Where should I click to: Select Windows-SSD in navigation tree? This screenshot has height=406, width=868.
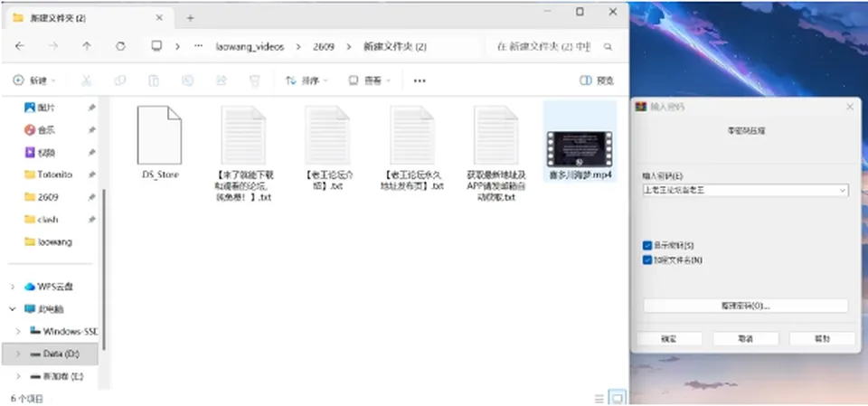coord(63,332)
